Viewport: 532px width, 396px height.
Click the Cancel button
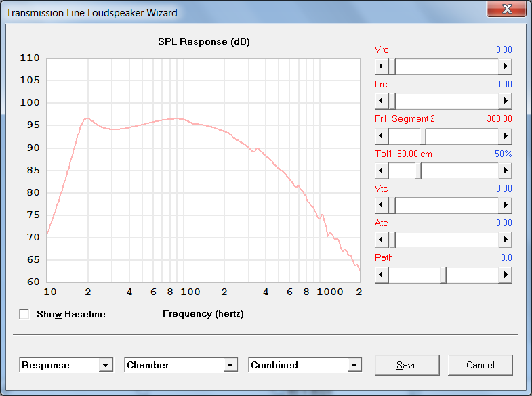click(x=480, y=365)
